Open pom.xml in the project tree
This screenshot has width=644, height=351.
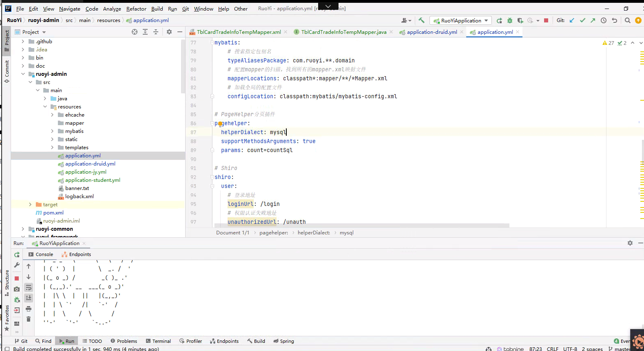pyautogui.click(x=53, y=212)
